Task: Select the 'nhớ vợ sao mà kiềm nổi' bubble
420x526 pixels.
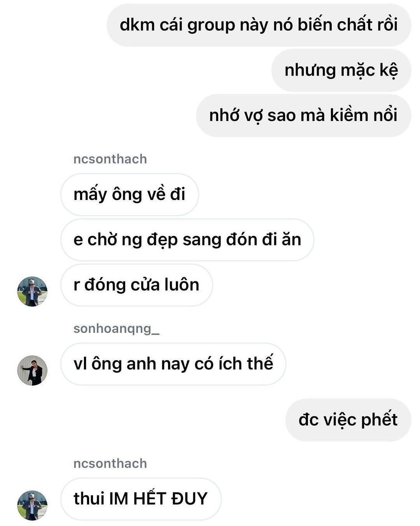Action: click(303, 116)
